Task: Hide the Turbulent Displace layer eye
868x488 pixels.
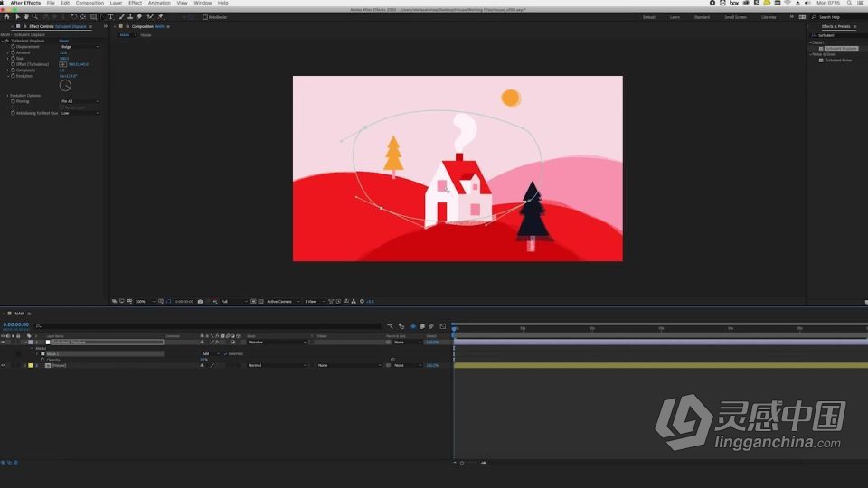Action: 3,343
